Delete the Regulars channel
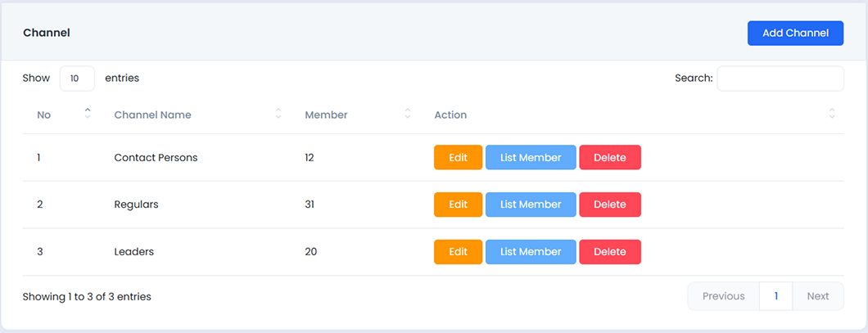868x333 pixels. click(x=609, y=205)
